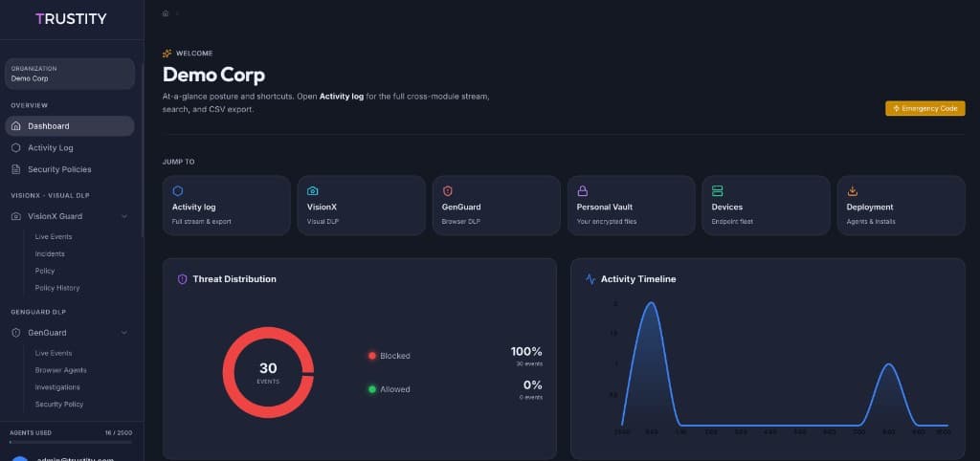
Task: Open Security Policy under GenGuard
Action: (59, 405)
